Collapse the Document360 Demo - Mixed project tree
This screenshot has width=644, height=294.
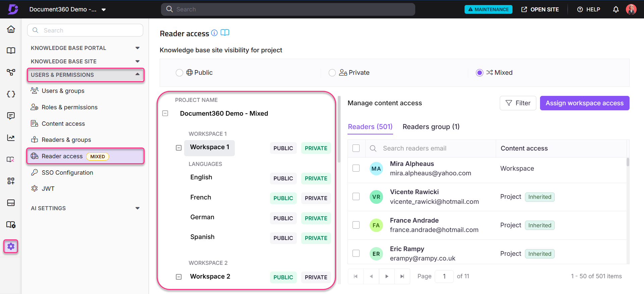coord(165,113)
